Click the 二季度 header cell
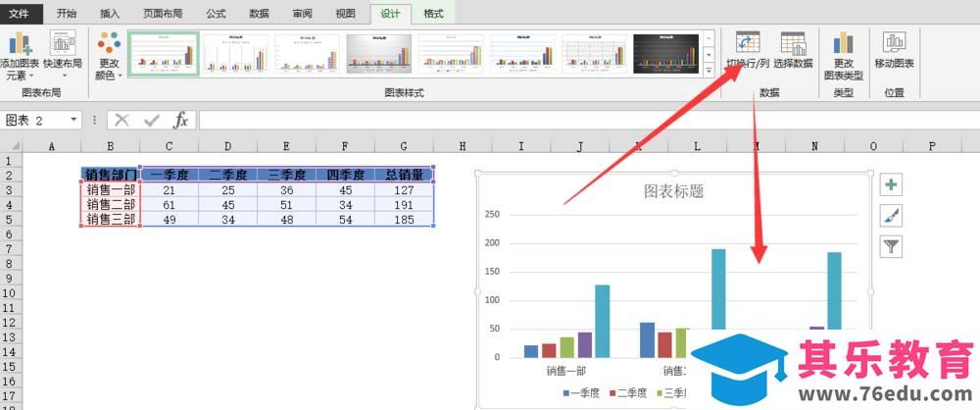Image resolution: width=980 pixels, height=410 pixels. pyautogui.click(x=228, y=175)
